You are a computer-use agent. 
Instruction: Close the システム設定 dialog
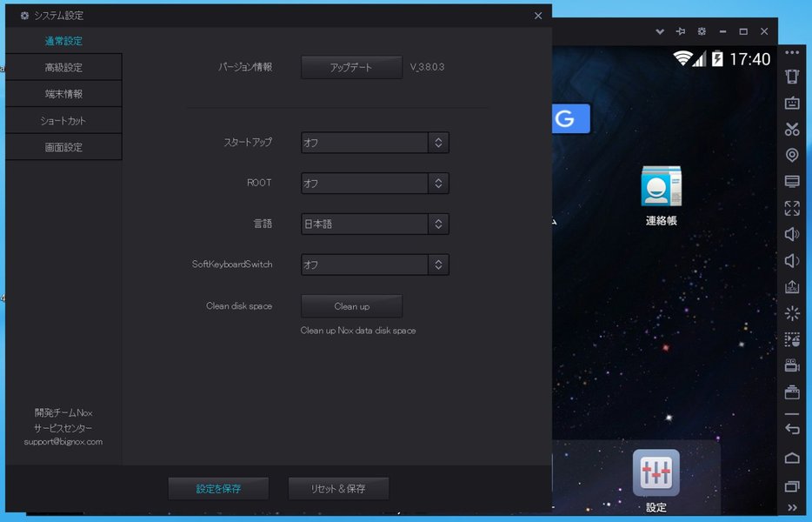point(538,16)
